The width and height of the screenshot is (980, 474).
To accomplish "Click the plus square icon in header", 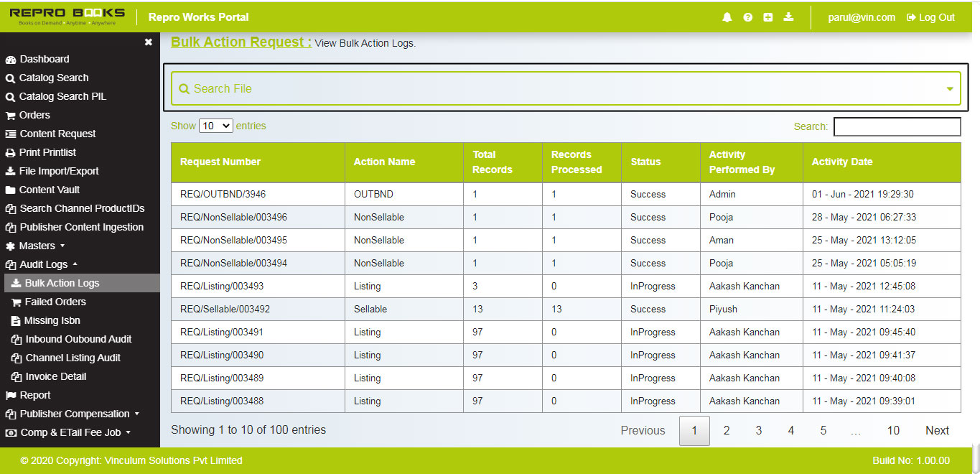I will (767, 17).
